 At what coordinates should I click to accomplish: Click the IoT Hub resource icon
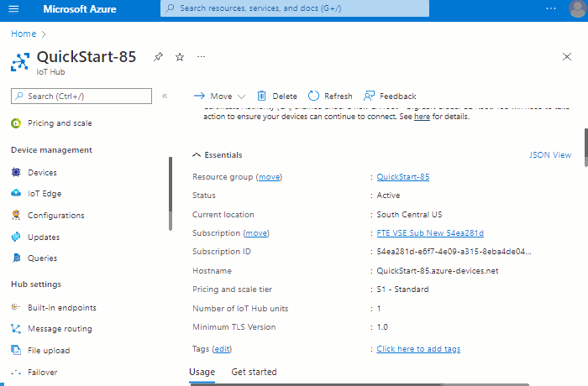click(20, 62)
